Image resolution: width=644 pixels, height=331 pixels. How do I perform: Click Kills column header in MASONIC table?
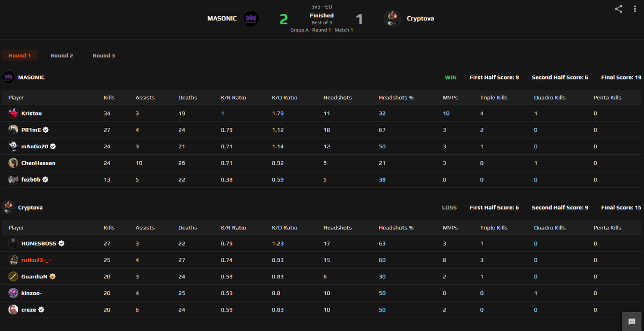point(109,98)
